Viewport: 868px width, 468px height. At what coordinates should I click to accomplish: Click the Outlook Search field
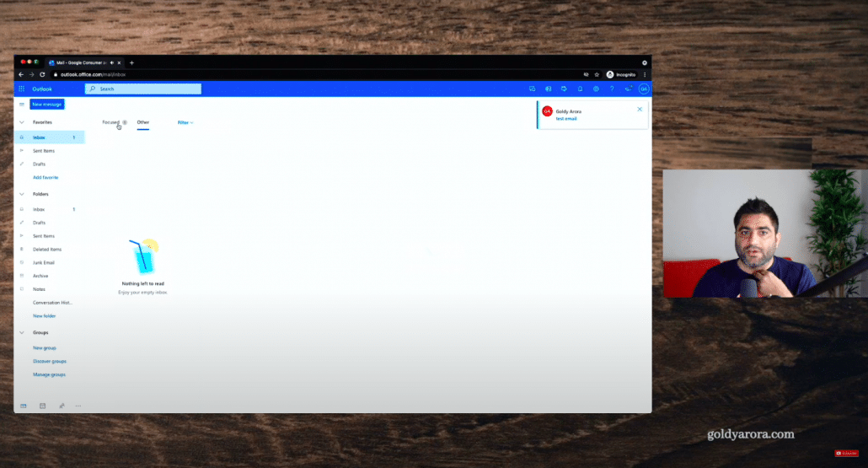[x=142, y=89]
